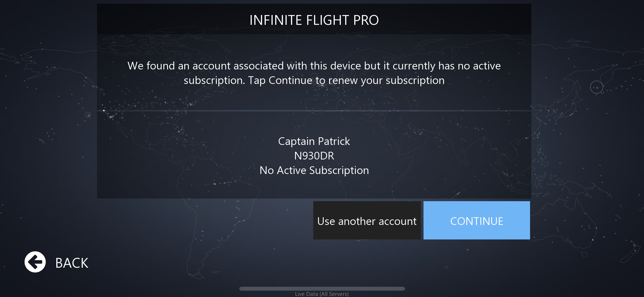This screenshot has height=297, width=644.
Task: Choose Use another account
Action: point(367,221)
